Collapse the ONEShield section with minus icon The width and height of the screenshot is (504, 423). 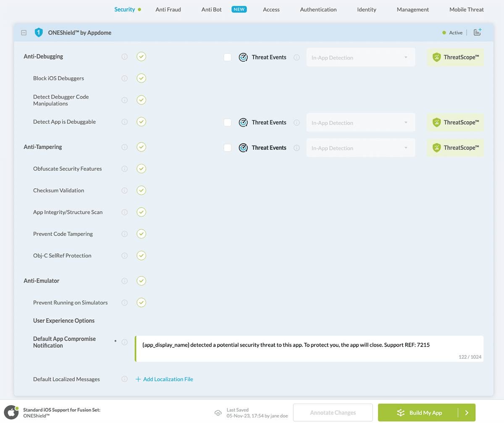click(x=24, y=33)
